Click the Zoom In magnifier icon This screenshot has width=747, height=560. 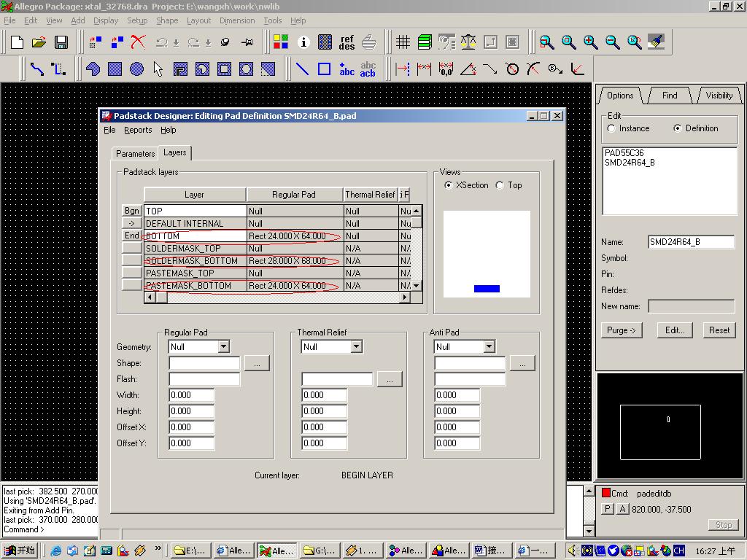point(591,42)
